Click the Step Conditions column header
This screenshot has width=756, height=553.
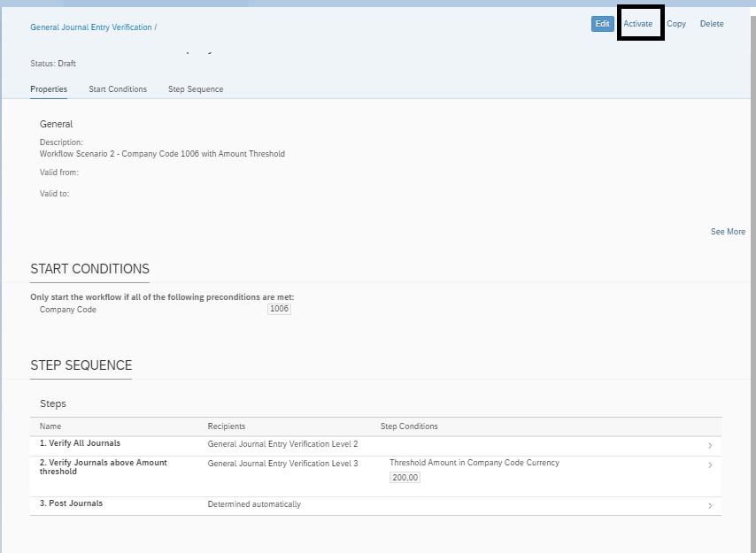pos(409,426)
